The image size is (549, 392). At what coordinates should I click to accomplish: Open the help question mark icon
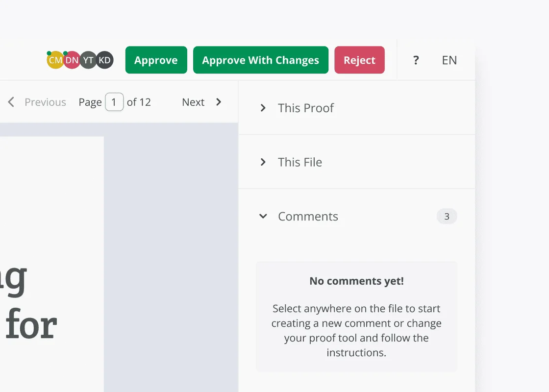pyautogui.click(x=416, y=60)
